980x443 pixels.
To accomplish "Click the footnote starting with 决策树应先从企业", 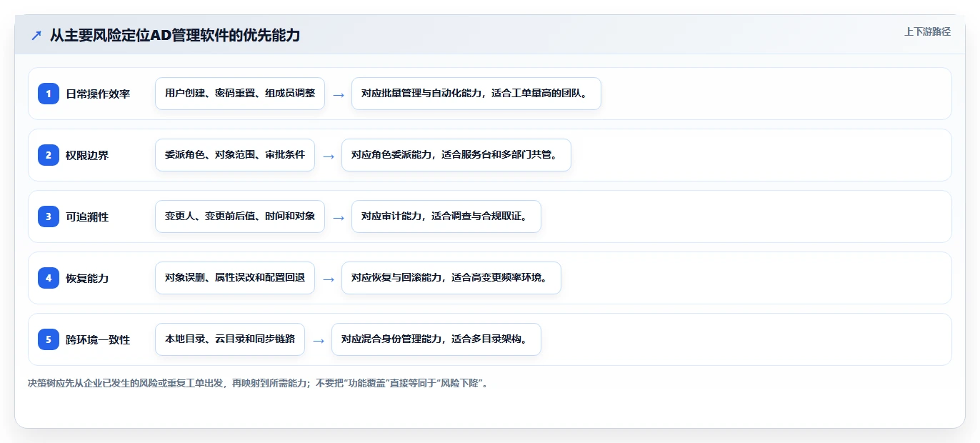I will [259, 383].
